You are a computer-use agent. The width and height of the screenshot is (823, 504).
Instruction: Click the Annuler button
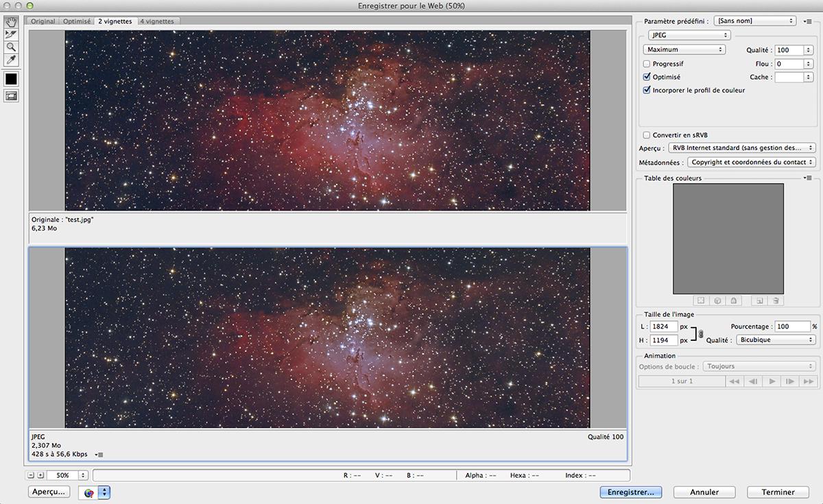tap(704, 492)
